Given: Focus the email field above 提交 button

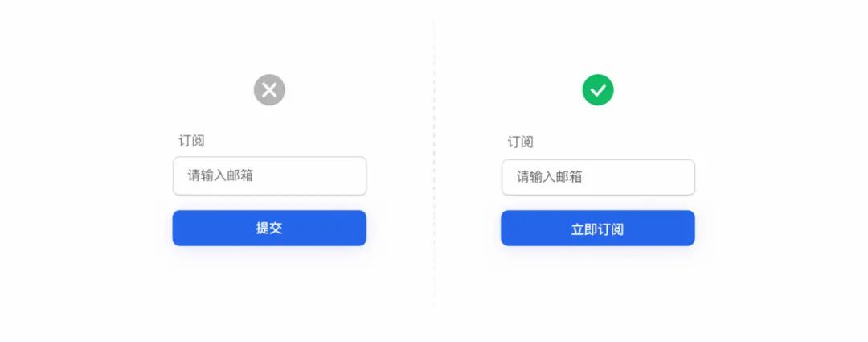Looking at the screenshot, I should (269, 175).
